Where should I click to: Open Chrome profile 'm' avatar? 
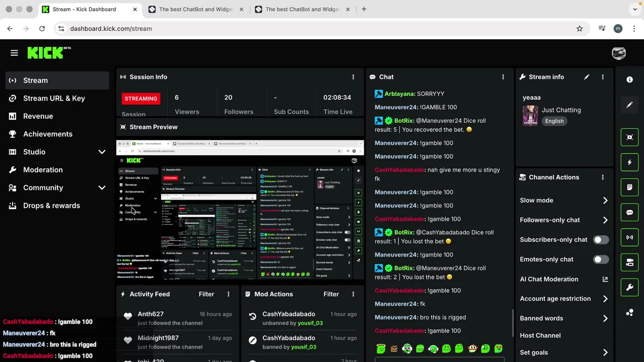click(618, 29)
